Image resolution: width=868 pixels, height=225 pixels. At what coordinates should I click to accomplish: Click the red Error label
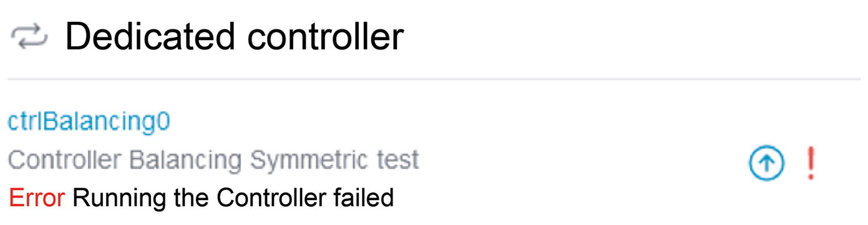[x=37, y=198]
